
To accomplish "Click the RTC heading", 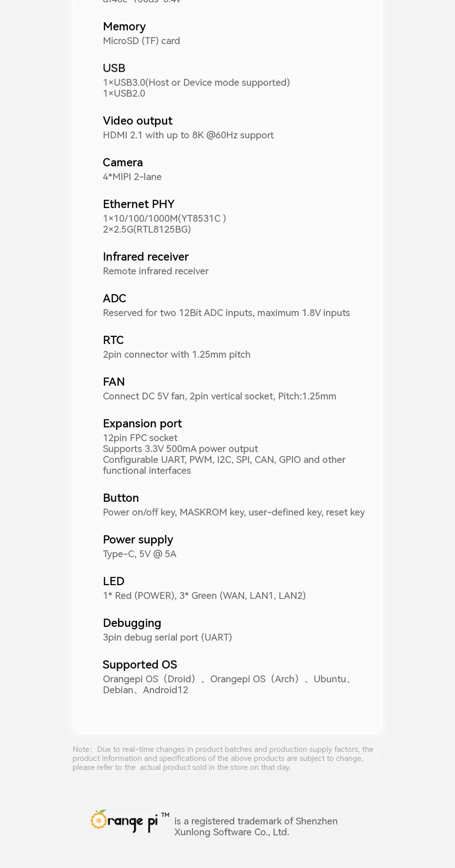I will [113, 340].
